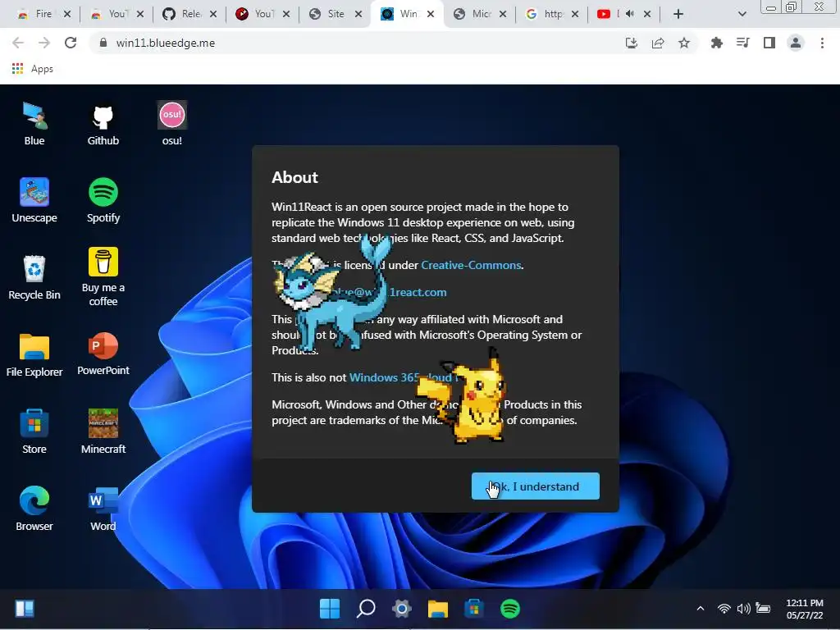The image size is (840, 630).
Task: Open Buy me a coffee shortcut
Action: (x=103, y=277)
